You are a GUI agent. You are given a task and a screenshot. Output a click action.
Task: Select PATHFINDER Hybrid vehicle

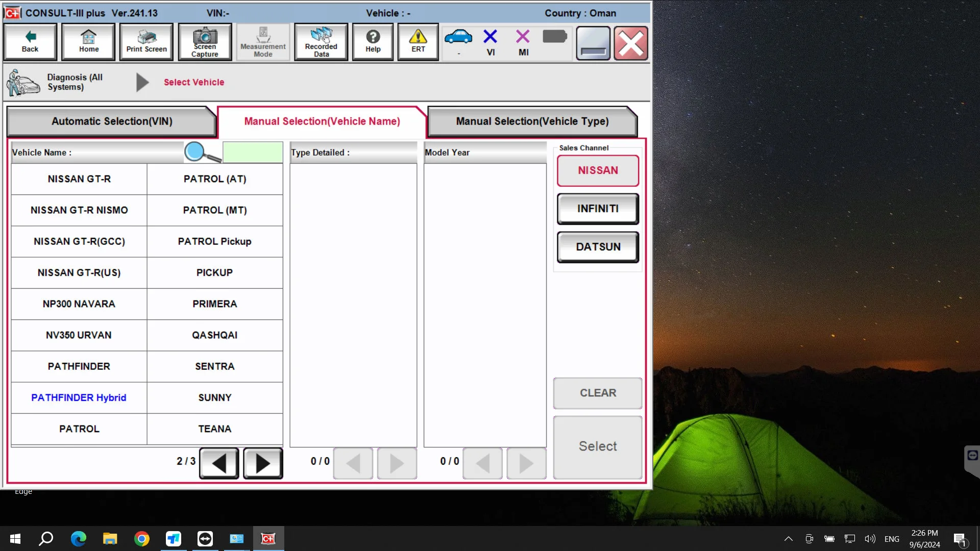tap(79, 398)
